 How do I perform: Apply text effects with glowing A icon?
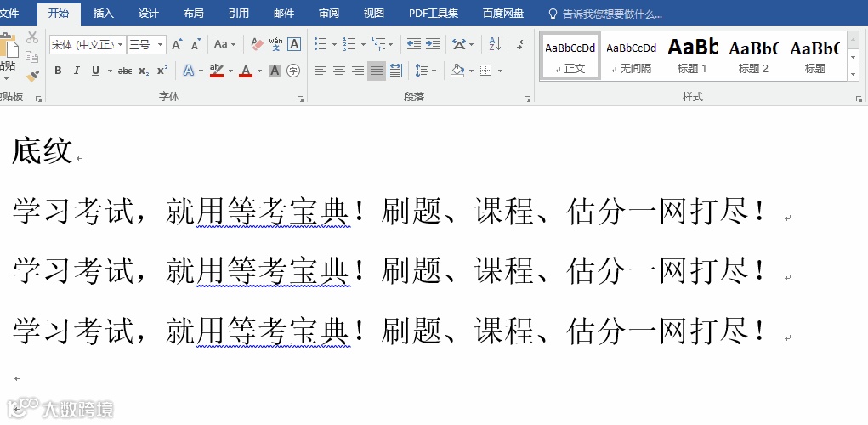pos(189,71)
